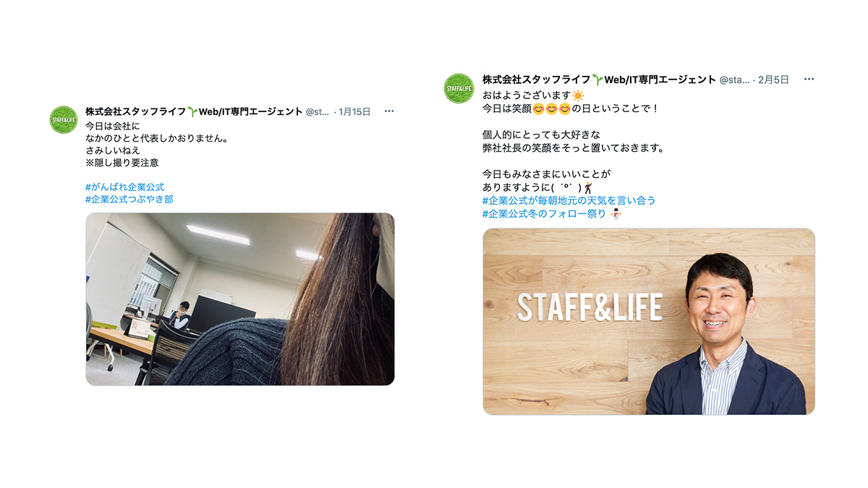Open account name on the 1月15日 tweet
This screenshot has width=868, height=488.
(194, 111)
